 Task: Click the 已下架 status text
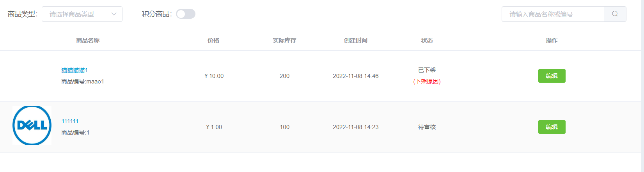pyautogui.click(x=427, y=70)
